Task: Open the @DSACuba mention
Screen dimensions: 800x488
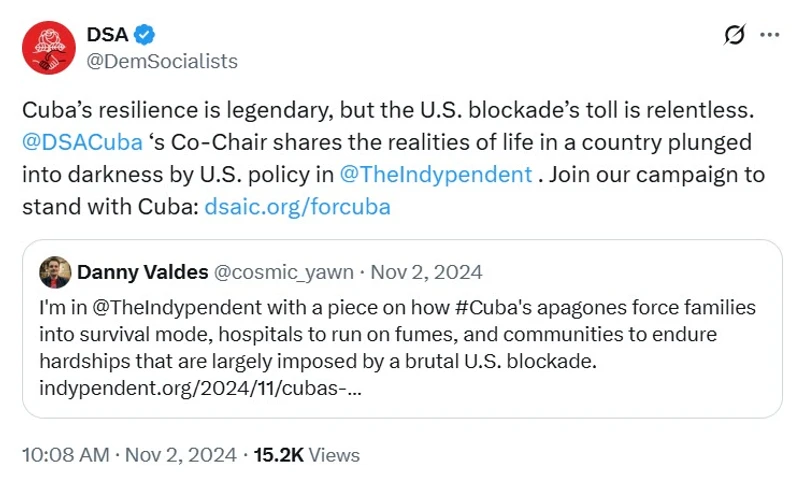Action: coord(81,142)
